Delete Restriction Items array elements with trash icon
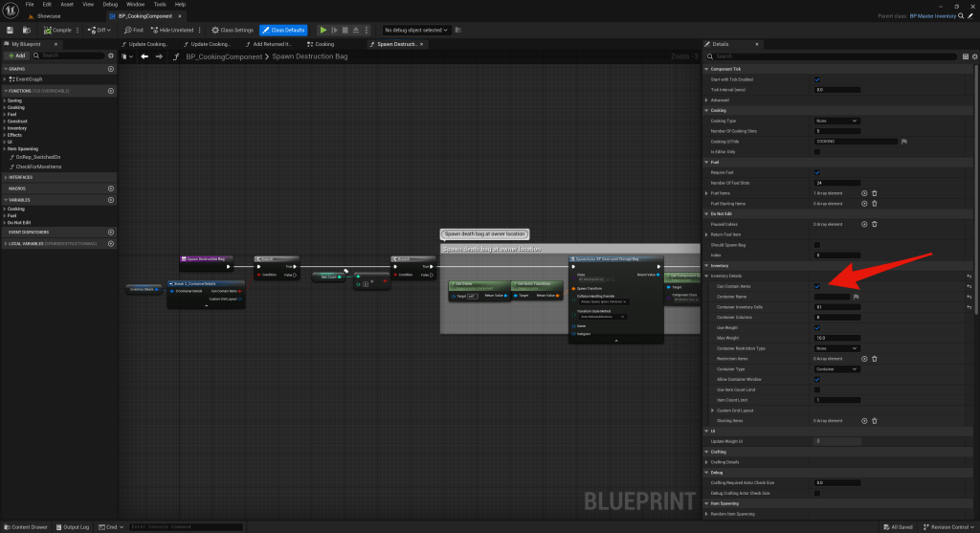This screenshot has height=533, width=980. tap(874, 358)
